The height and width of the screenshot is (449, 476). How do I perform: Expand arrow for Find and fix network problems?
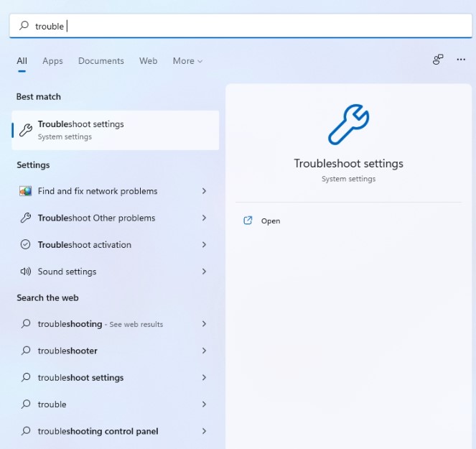coord(204,191)
